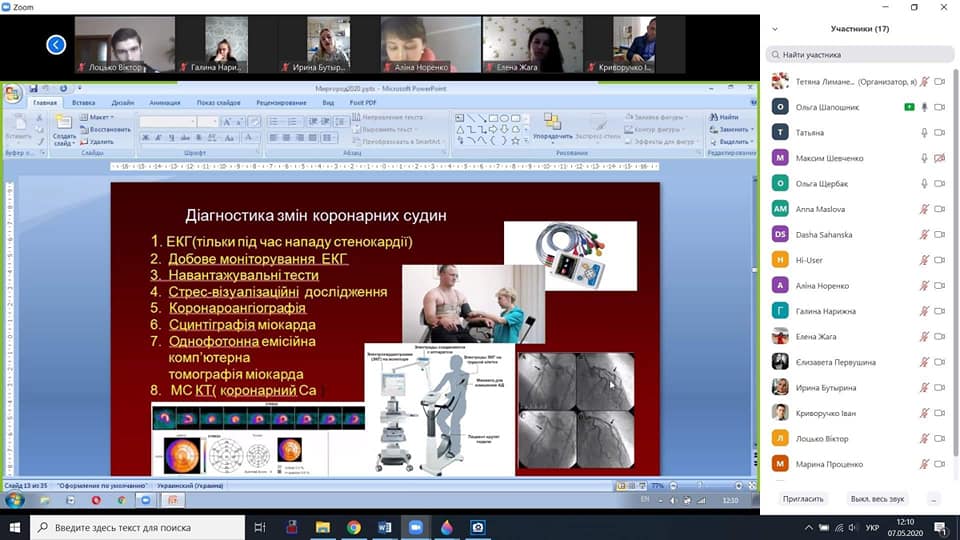Open the Анимация ribbon tab

click(x=165, y=103)
